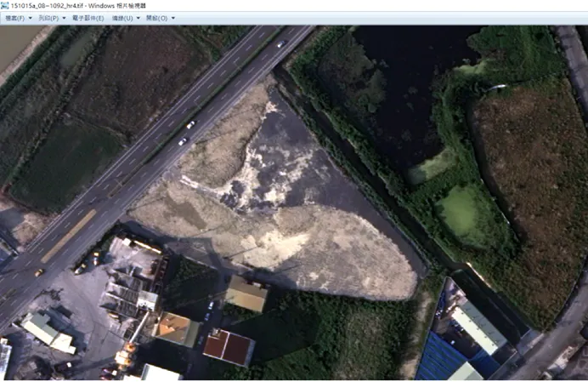Viewport: 588px width, 382px height.
Task: Open the 檔案(F) file menu
Action: tap(14, 18)
